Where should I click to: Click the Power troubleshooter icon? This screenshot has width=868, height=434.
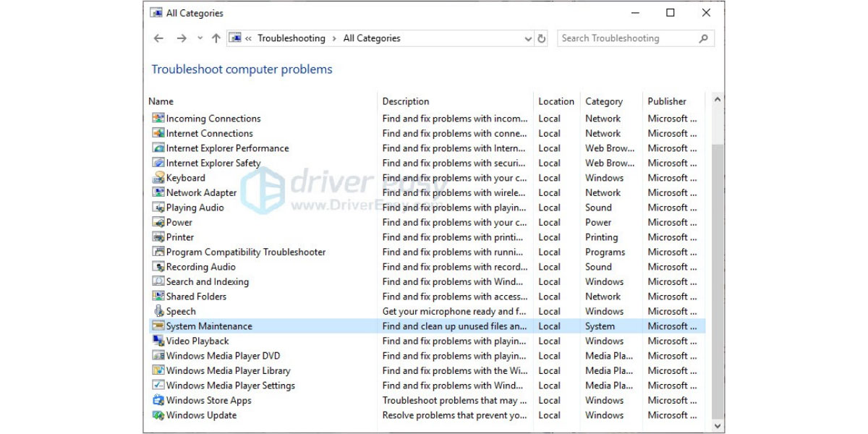pos(158,222)
